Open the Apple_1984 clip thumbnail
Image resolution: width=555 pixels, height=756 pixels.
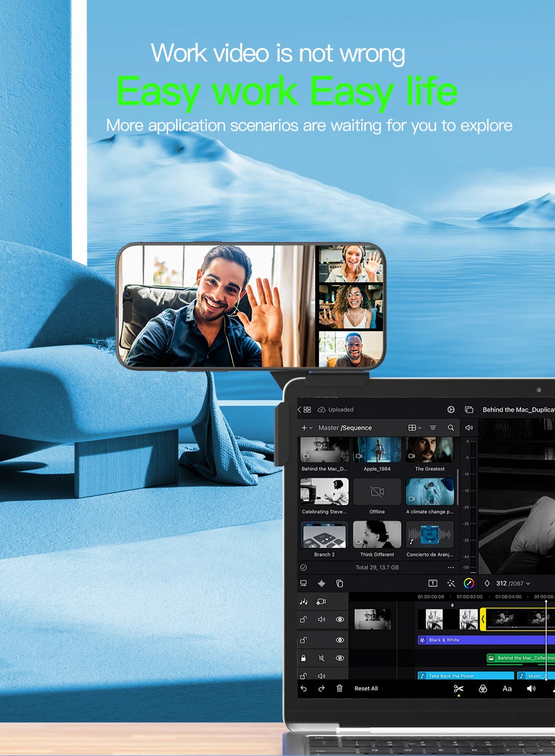[x=377, y=450]
